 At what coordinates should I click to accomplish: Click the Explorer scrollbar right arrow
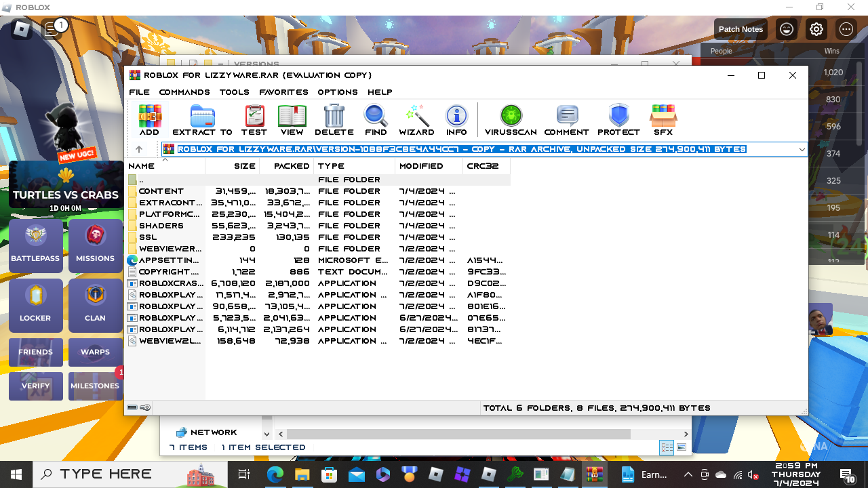coord(686,434)
